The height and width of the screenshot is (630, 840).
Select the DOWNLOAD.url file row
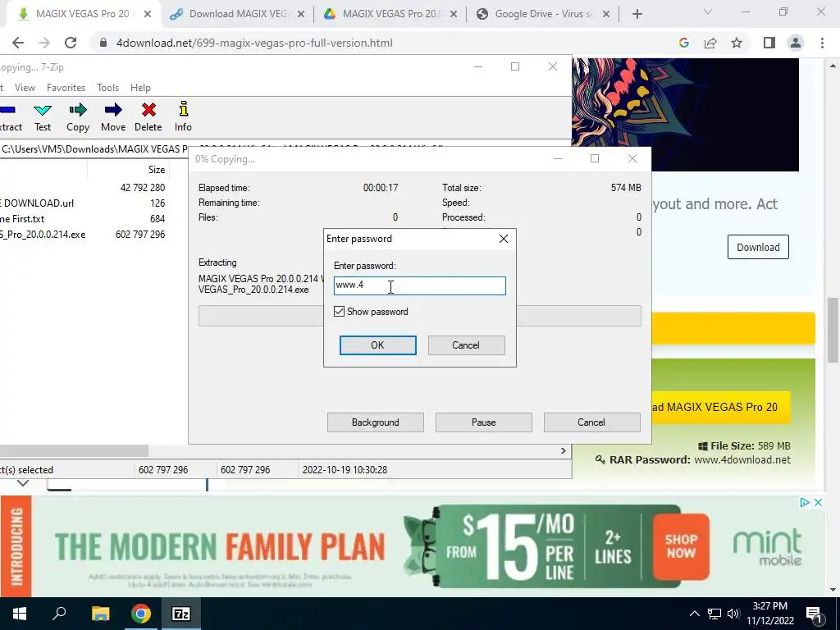pos(83,203)
